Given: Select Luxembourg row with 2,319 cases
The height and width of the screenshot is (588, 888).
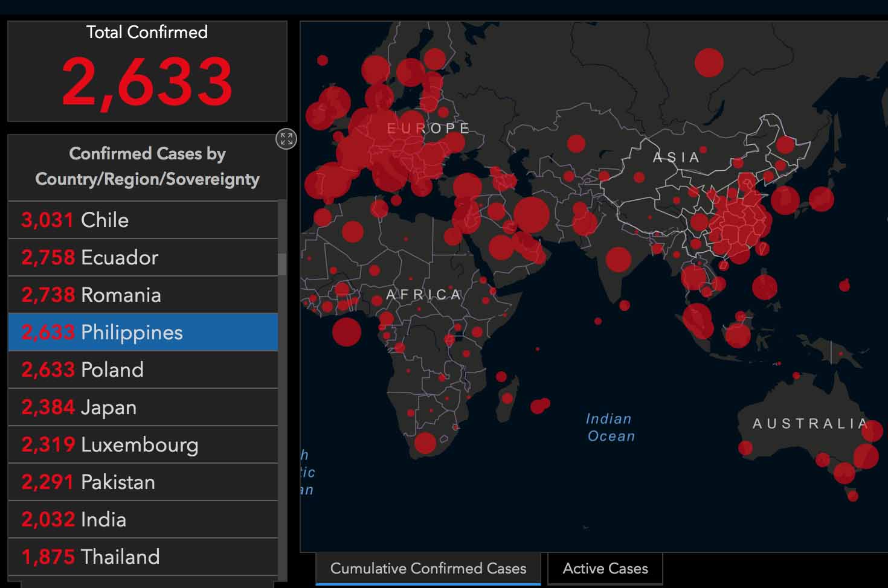Looking at the screenshot, I should (x=143, y=444).
